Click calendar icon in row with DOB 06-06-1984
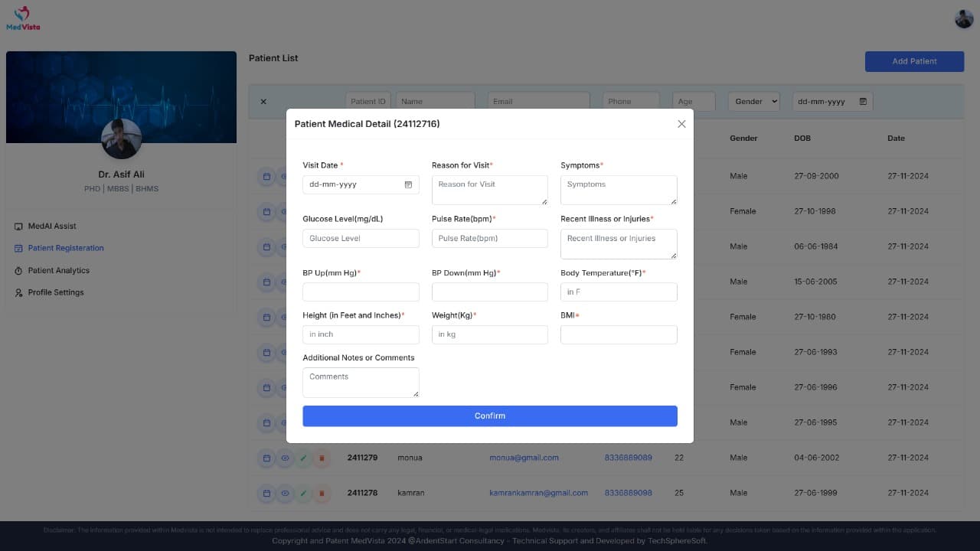Image resolution: width=980 pixels, height=551 pixels. pos(266,246)
